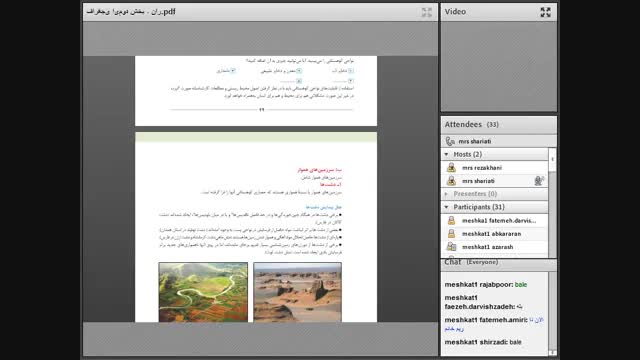The image size is (640, 360).
Task: Click status icon for meshkat1 azarash
Action: click(x=451, y=247)
